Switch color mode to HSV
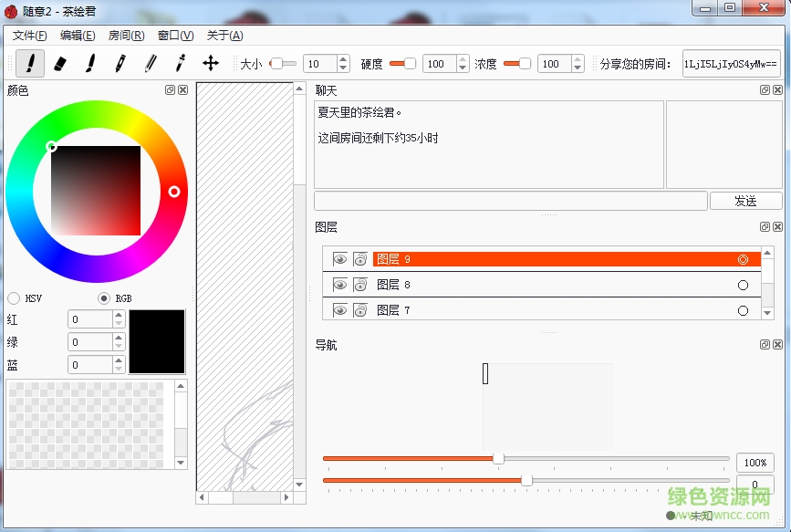 click(x=14, y=297)
